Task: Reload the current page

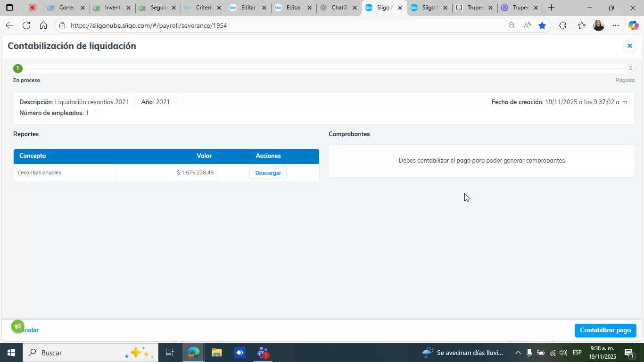Action: tap(26, 25)
